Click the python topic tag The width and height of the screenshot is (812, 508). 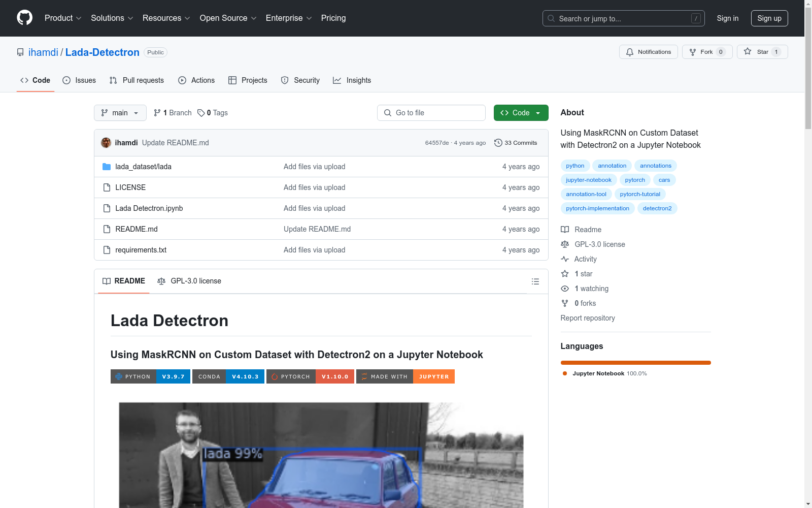tap(575, 166)
